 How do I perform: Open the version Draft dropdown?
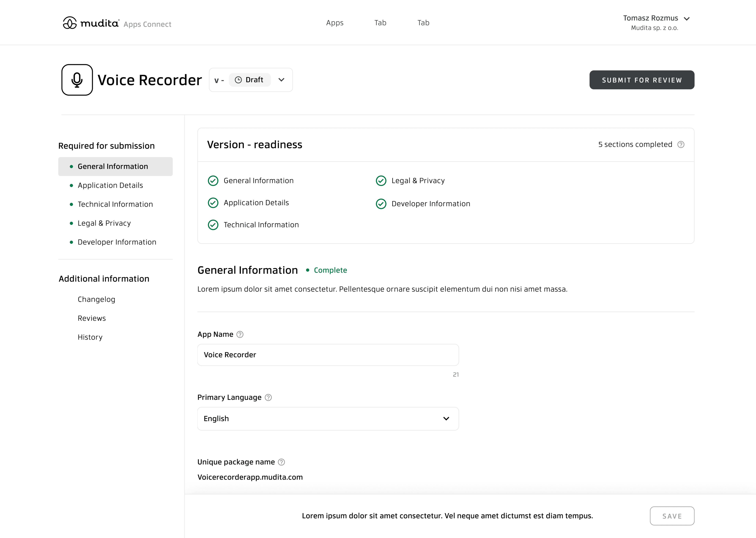pyautogui.click(x=251, y=80)
